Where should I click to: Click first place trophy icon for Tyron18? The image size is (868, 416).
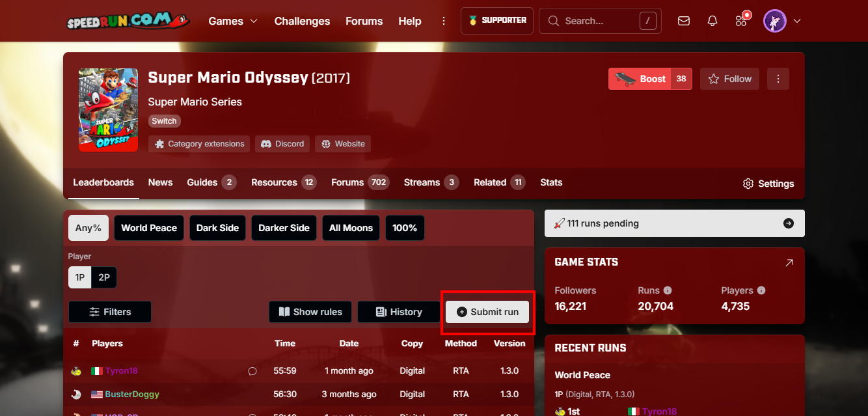[76, 371]
